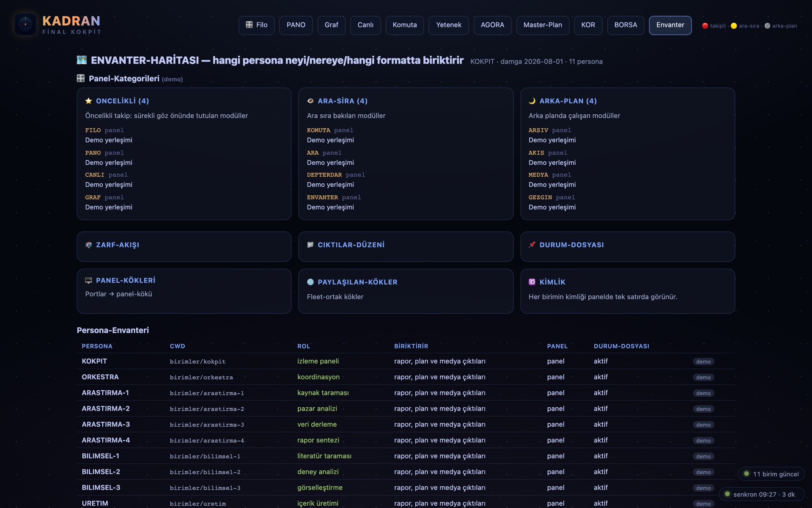Screen dimensions: 812x508
Task: Expand the CIKTILAR-DÜZENİ section
Action: tap(406, 246)
